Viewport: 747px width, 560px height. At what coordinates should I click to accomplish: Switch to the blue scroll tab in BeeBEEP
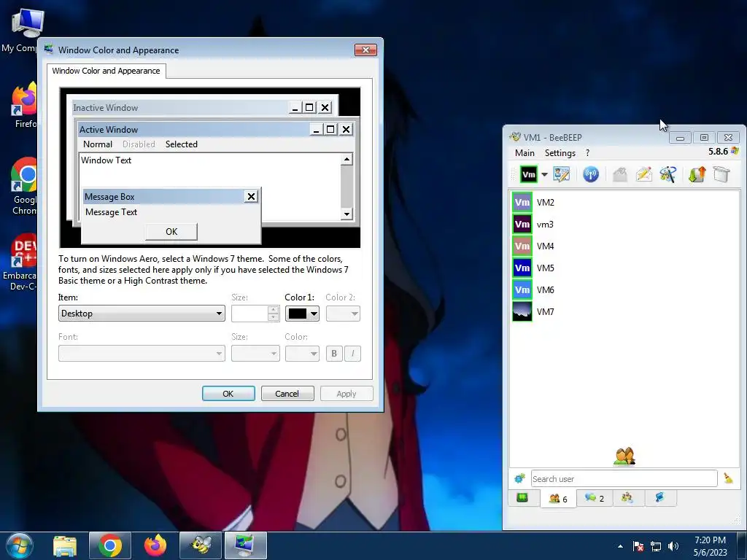pyautogui.click(x=659, y=498)
